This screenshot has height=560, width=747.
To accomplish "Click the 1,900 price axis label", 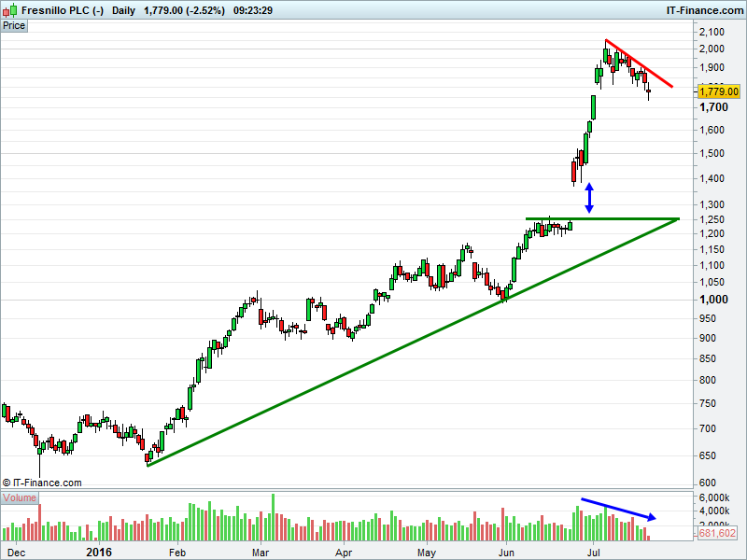I will (712, 67).
